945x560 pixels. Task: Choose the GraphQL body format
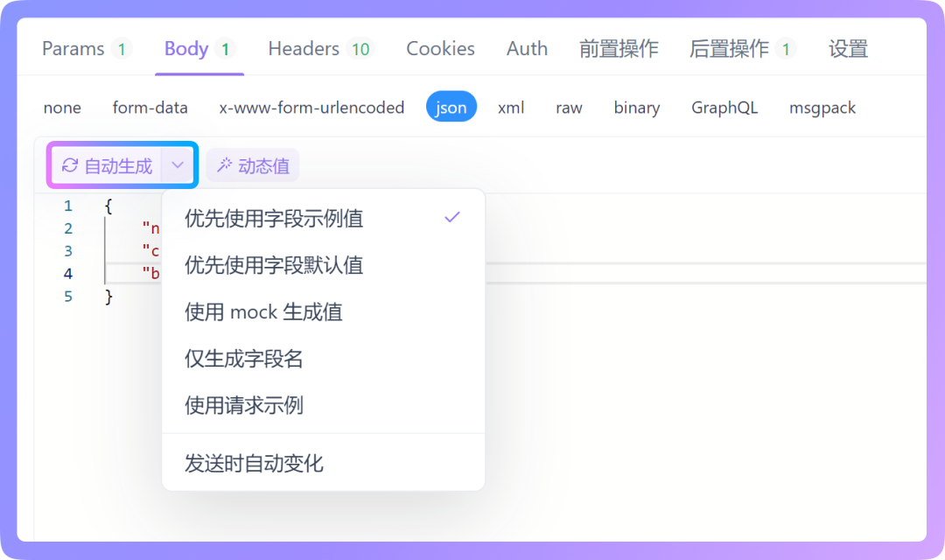[x=724, y=107]
